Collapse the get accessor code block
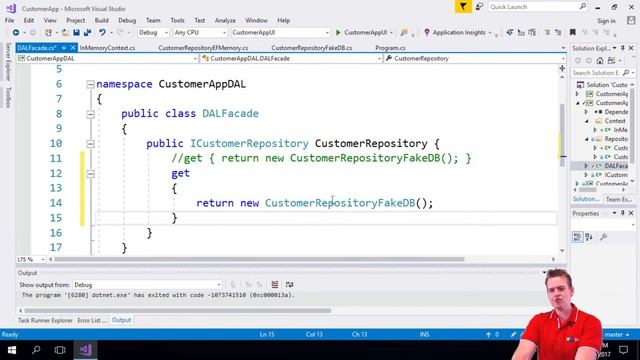 (91, 174)
